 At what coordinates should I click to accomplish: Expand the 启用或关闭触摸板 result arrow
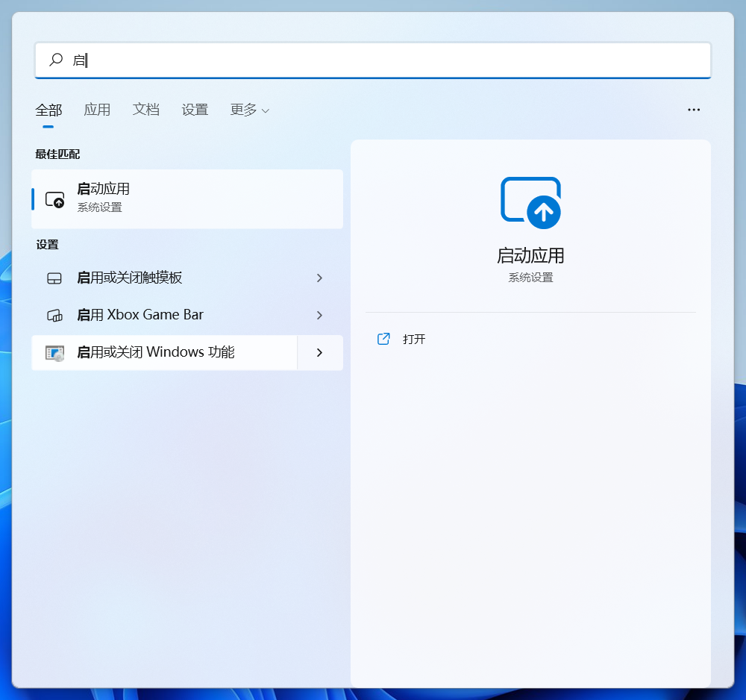[319, 278]
